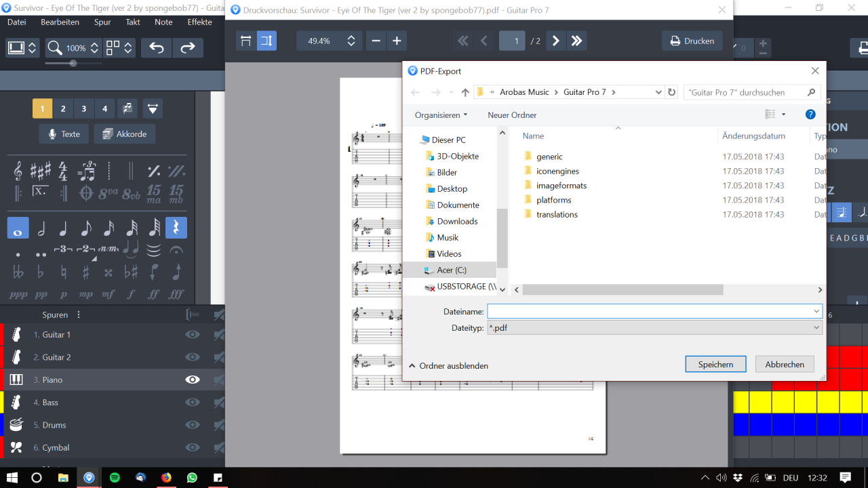Insert a rest in Guitar Pro palette
The width and height of the screenshot is (868, 488).
pyautogui.click(x=176, y=228)
